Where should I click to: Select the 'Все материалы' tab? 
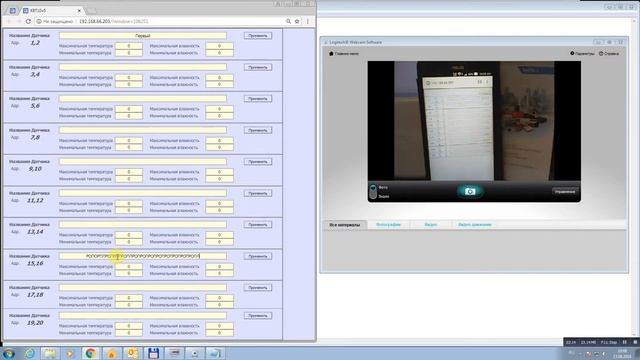345,225
